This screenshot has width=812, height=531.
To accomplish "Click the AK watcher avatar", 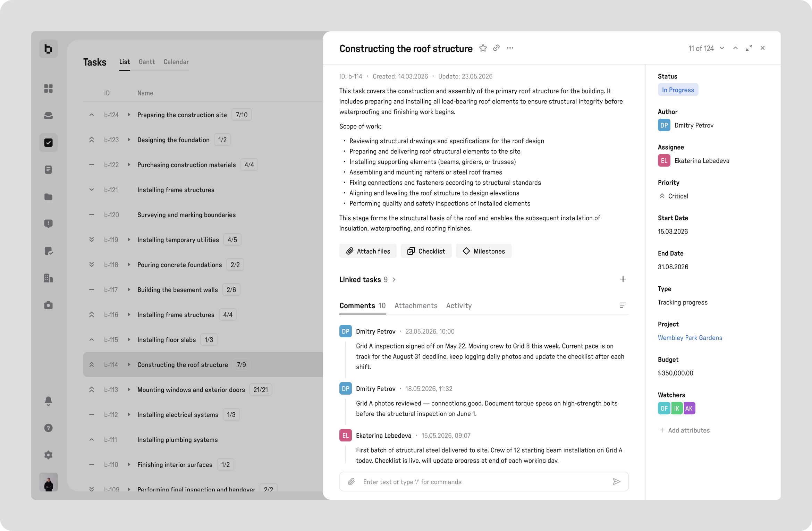I will point(689,408).
